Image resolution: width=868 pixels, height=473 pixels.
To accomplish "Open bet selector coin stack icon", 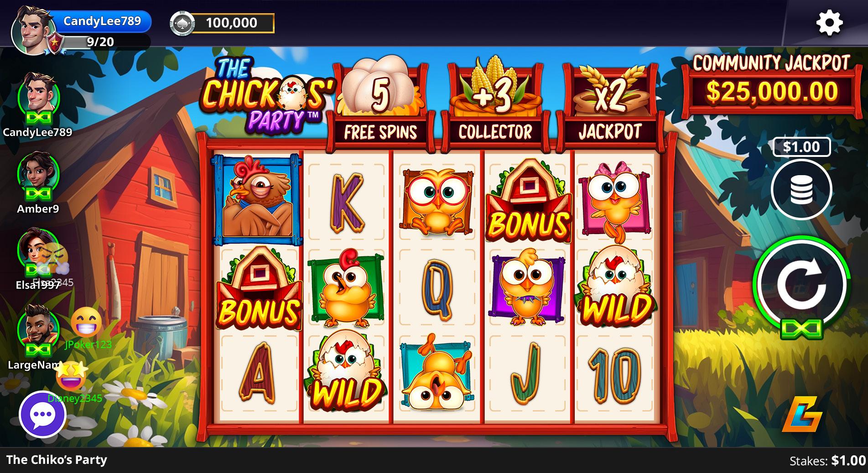I will click(801, 189).
